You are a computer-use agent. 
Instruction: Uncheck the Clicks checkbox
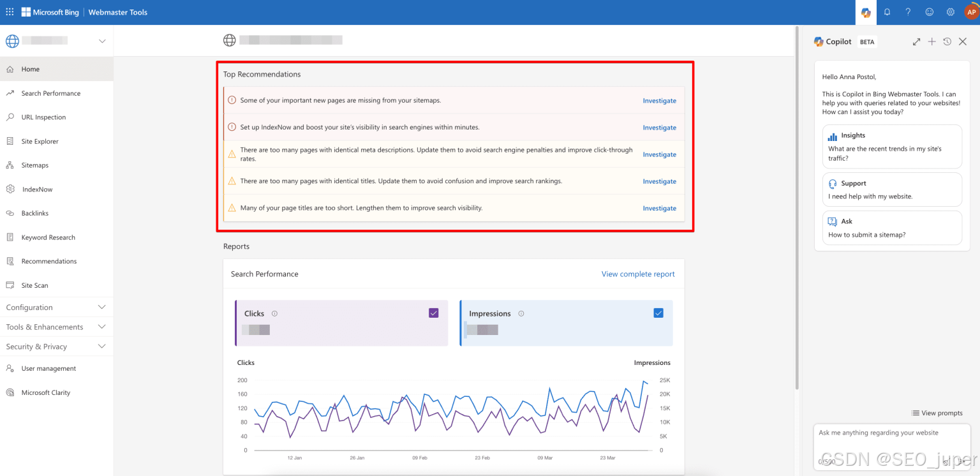[434, 313]
